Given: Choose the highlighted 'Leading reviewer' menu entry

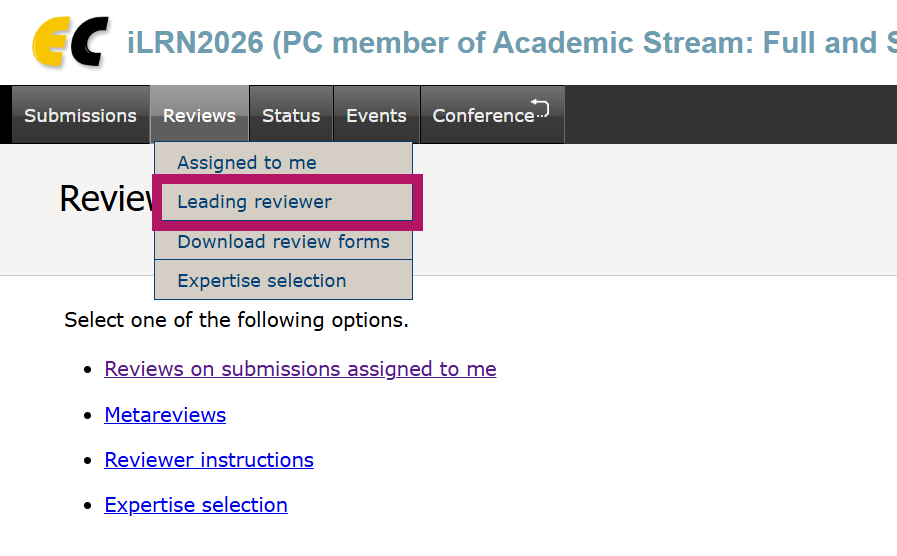Looking at the screenshot, I should click(255, 202).
